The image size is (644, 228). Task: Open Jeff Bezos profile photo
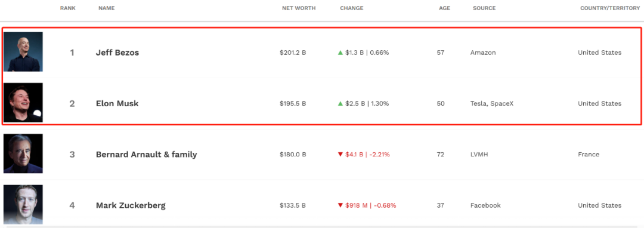[x=23, y=52]
